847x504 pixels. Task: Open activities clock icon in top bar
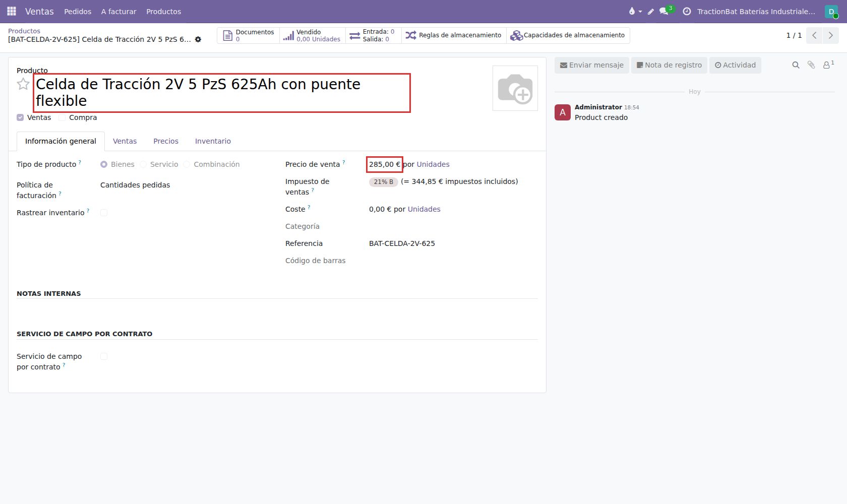pos(687,11)
